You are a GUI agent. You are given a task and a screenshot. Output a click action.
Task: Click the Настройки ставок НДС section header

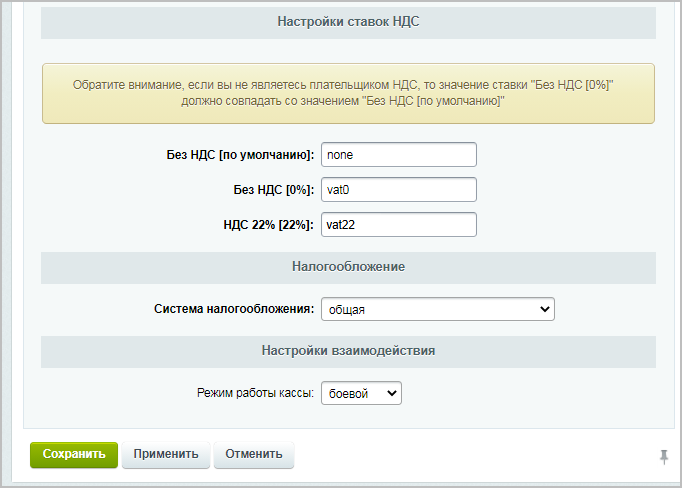pos(348,22)
